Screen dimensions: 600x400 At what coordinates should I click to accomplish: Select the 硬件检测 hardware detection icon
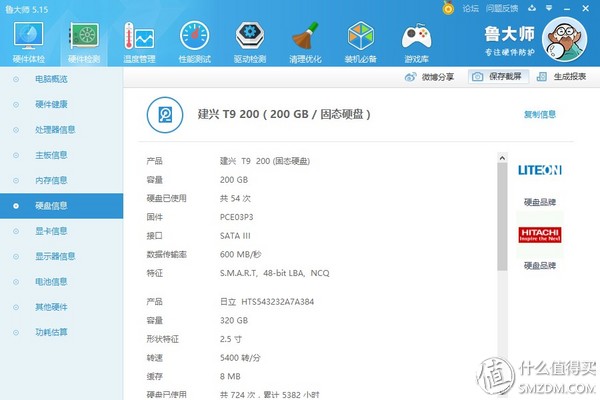click(84, 36)
